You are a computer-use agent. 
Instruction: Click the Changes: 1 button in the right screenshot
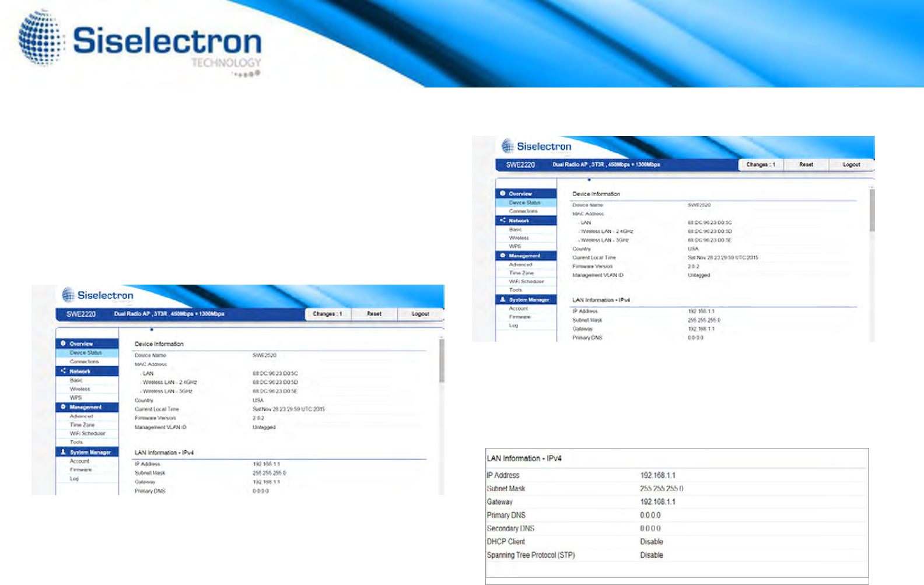click(x=761, y=164)
